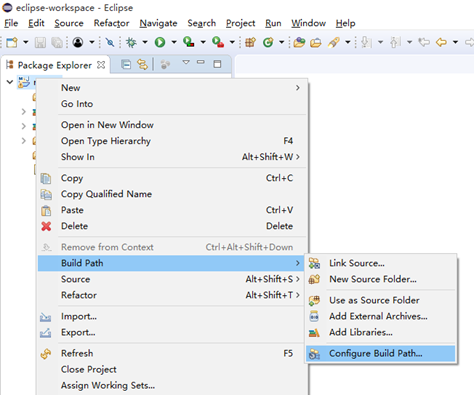Click the Run Last Tool icon
474x395 pixels.
[218, 42]
